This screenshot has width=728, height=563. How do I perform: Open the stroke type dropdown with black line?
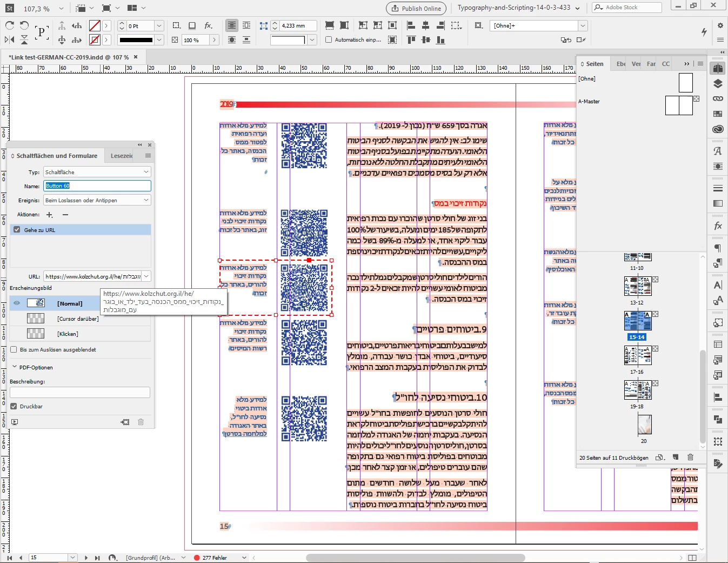[159, 39]
